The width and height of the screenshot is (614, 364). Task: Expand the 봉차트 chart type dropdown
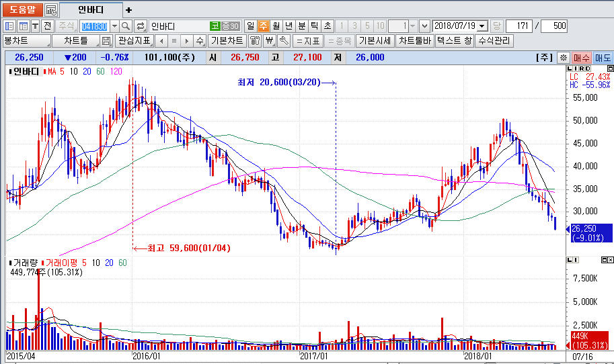point(26,41)
